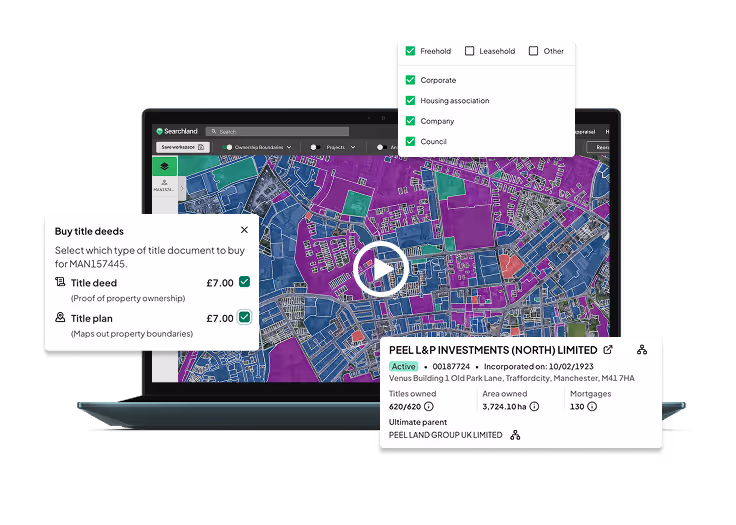Show info for Titles owned 620/620

[x=429, y=406]
